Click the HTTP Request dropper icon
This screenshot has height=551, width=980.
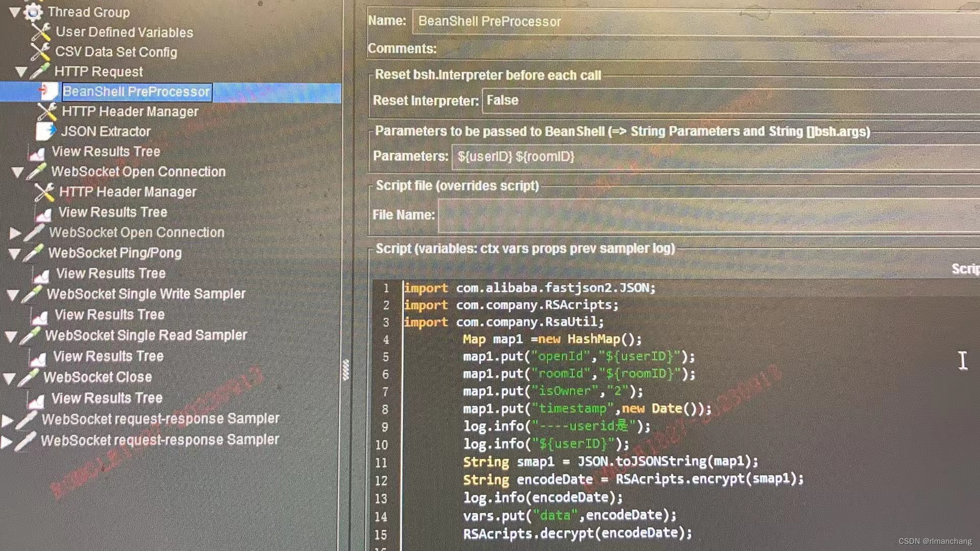coord(40,71)
